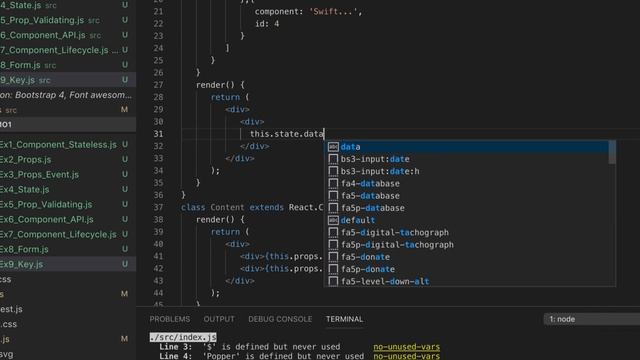Click the word icon beside 'default' suggestion
The height and width of the screenshot is (360, 640).
[x=333, y=220]
